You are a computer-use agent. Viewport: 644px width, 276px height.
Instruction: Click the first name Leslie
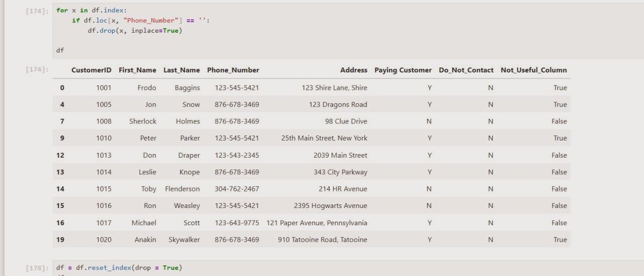[148, 172]
